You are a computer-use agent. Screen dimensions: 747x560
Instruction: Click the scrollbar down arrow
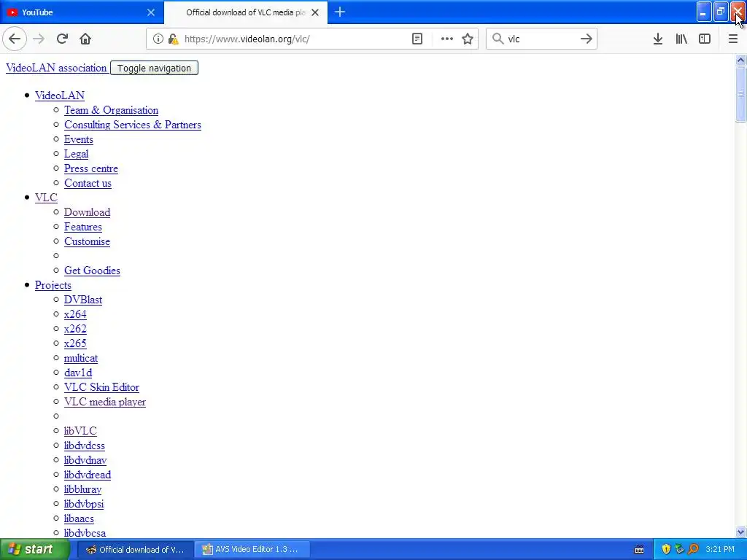(740, 532)
